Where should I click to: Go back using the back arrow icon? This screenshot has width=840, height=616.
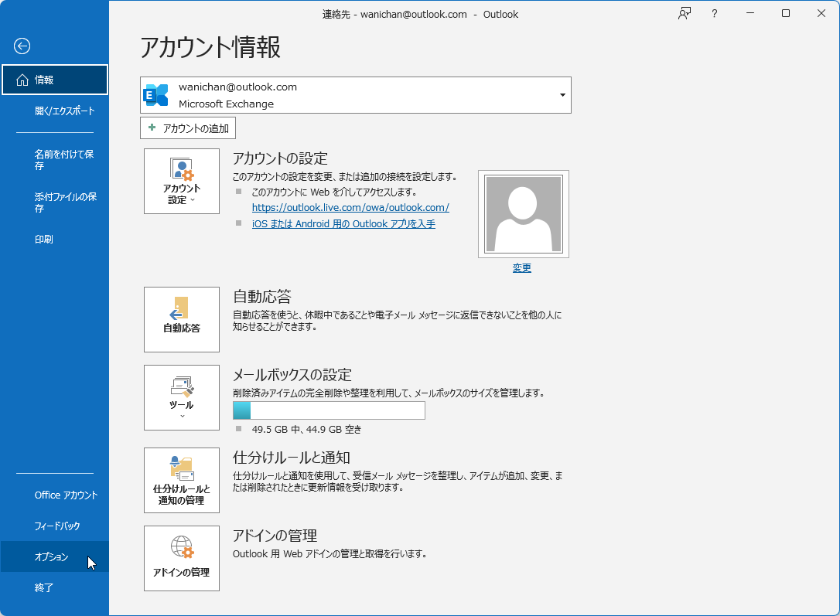[22, 46]
